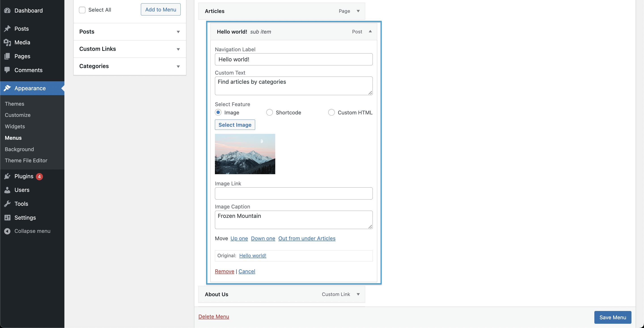
Task: Click the Posts pushpin icon
Action: tap(7, 28)
